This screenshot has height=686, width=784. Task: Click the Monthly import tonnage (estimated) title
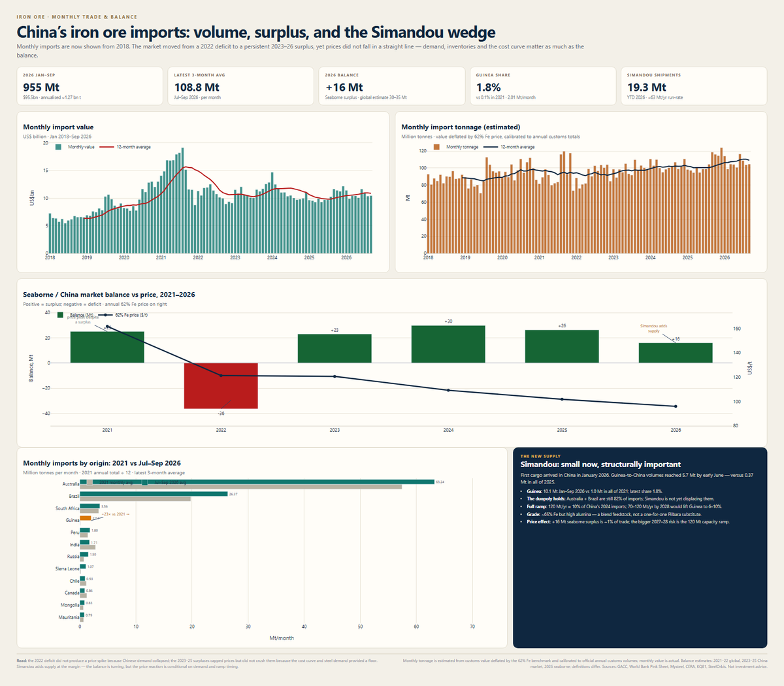pyautogui.click(x=461, y=127)
